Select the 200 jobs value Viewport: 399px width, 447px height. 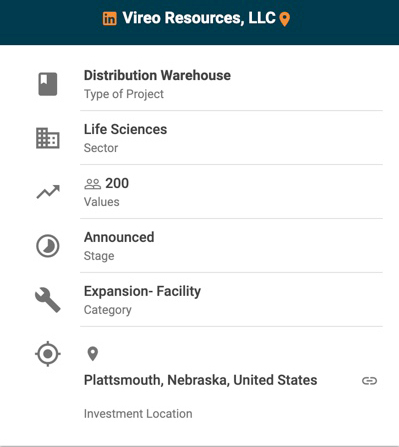117,183
